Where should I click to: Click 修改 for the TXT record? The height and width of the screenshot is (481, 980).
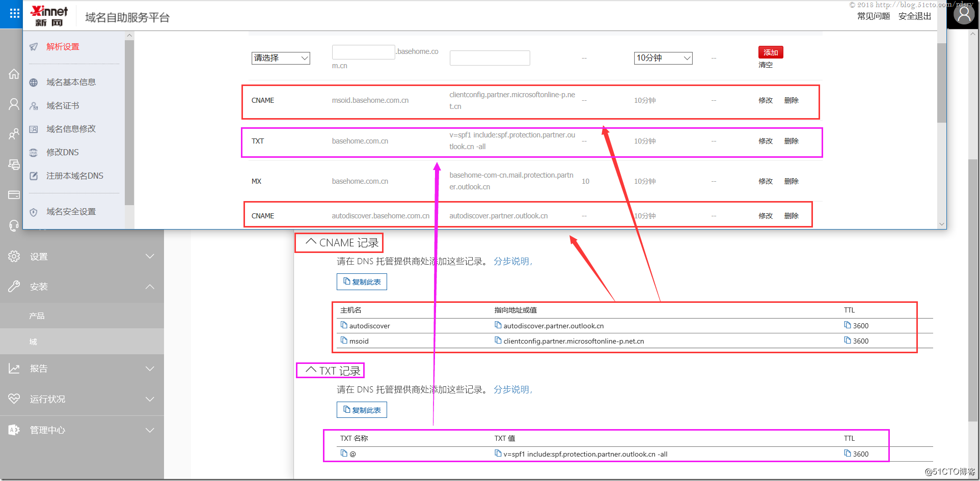(766, 141)
